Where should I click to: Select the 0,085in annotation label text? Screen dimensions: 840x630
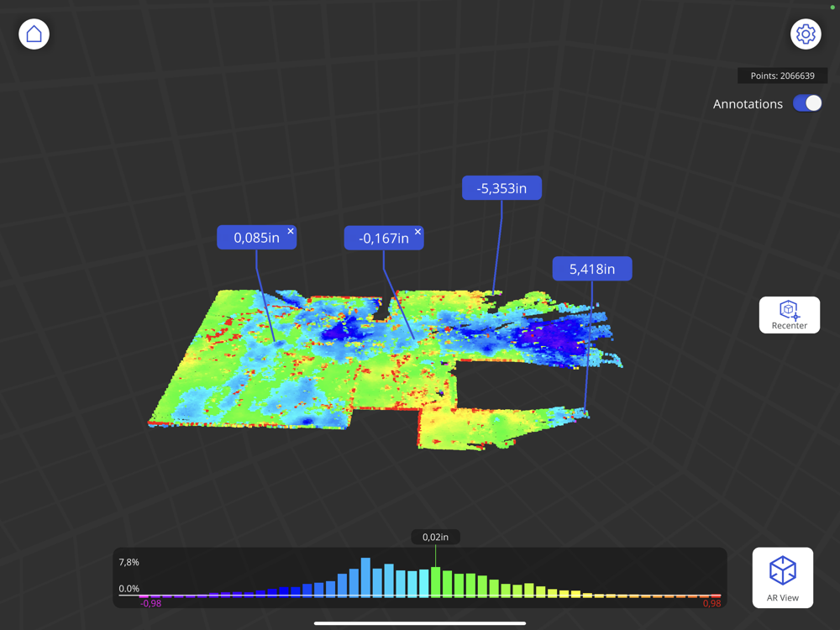tap(256, 238)
